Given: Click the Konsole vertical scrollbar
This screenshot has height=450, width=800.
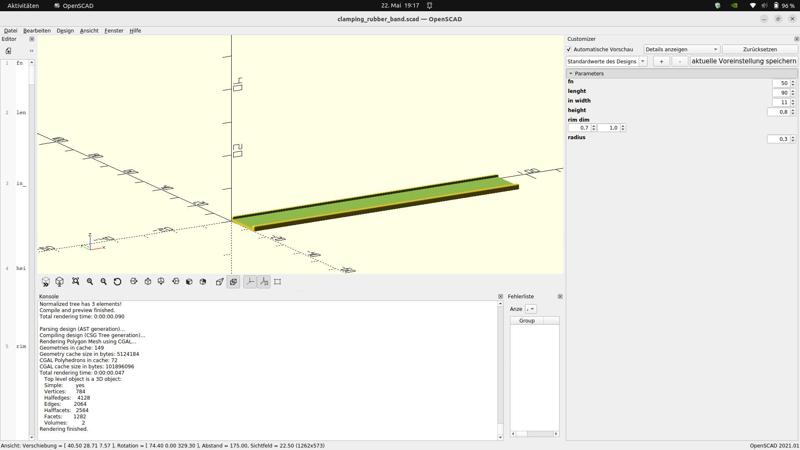Looking at the screenshot, I should pyautogui.click(x=500, y=370).
